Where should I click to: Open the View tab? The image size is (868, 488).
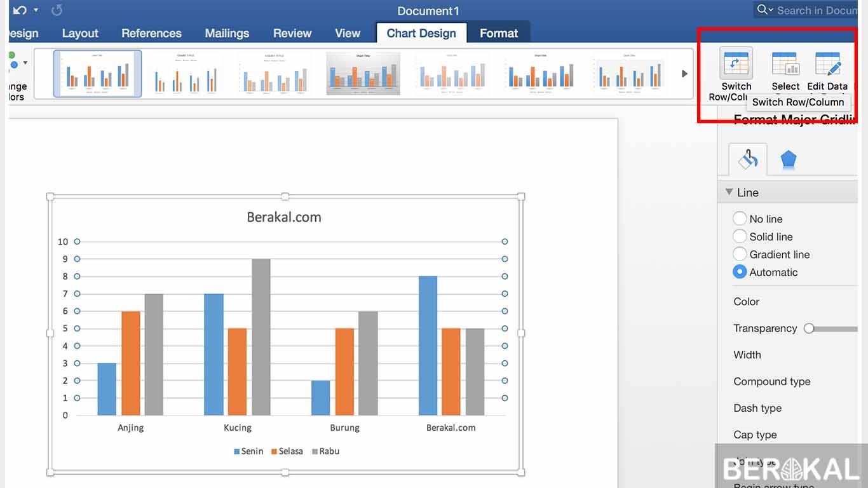pyautogui.click(x=348, y=33)
